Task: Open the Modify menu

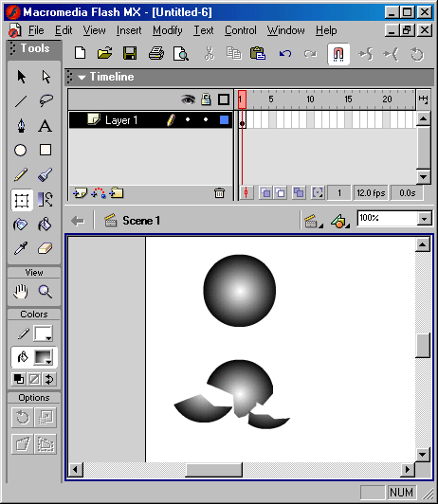Action: point(167,30)
